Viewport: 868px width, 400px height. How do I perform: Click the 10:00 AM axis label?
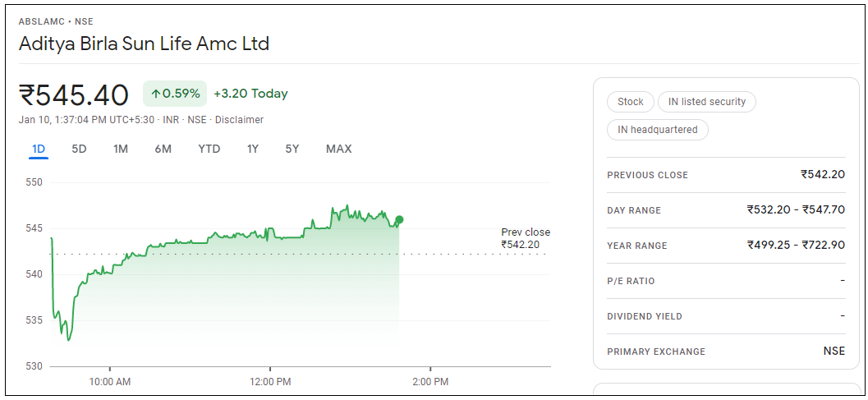109,382
